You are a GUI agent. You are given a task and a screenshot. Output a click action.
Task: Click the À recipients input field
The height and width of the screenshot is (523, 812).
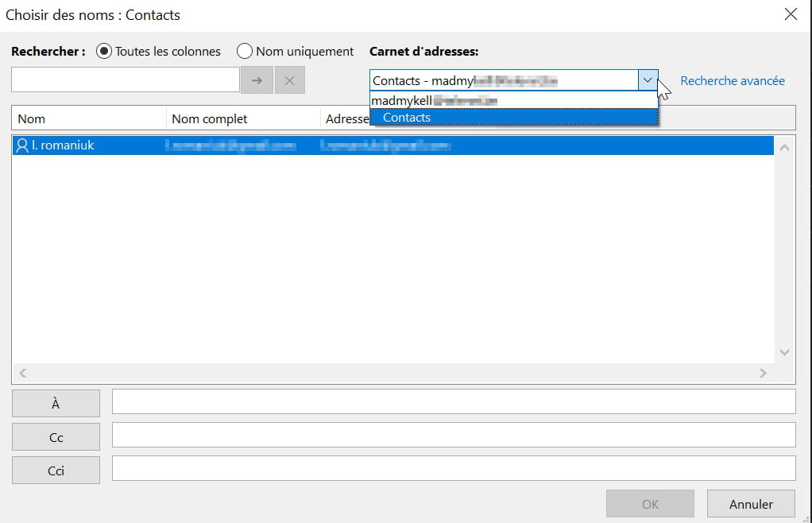pos(453,402)
